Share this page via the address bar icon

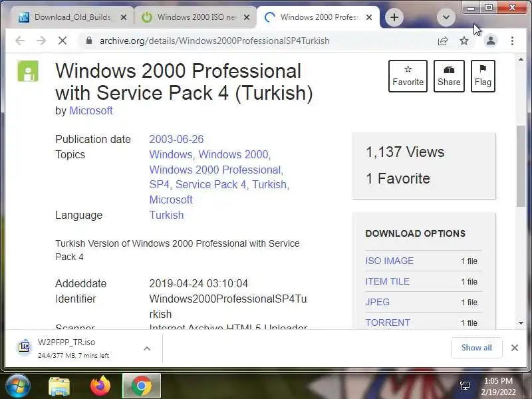[443, 41]
